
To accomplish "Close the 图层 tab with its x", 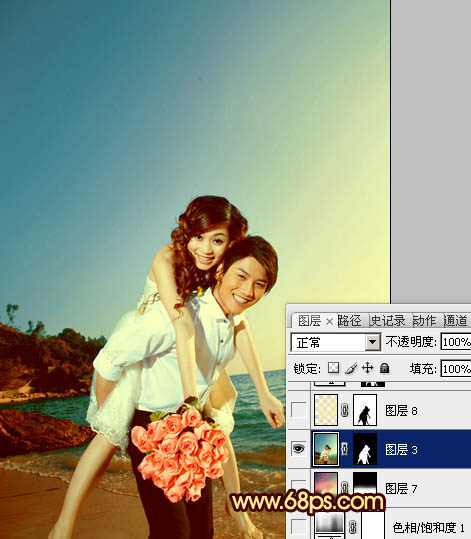I will pyautogui.click(x=329, y=322).
